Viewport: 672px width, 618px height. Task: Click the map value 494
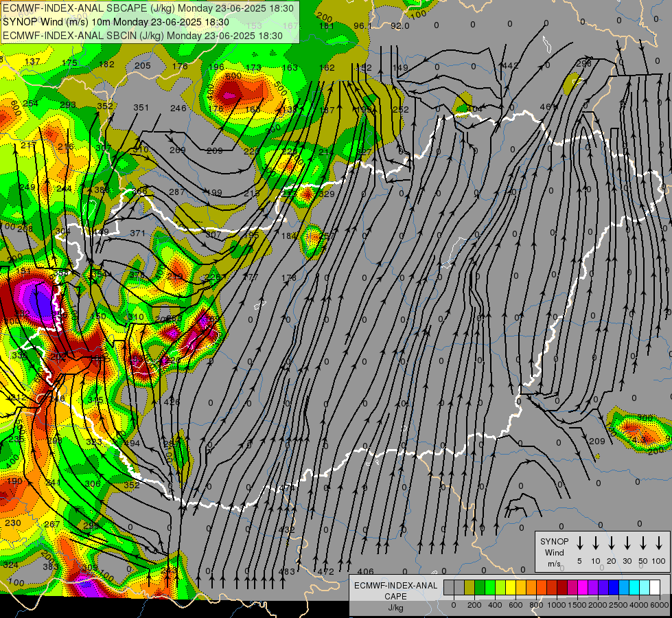[132, 444]
